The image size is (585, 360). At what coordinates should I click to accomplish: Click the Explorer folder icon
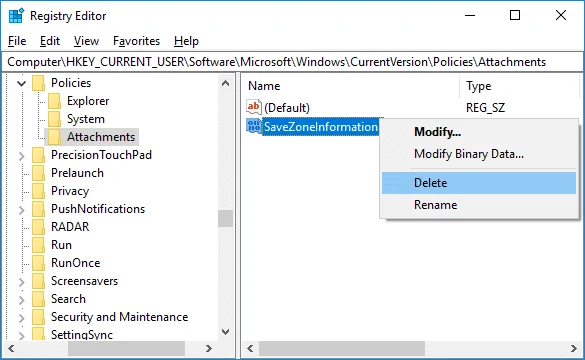point(54,101)
